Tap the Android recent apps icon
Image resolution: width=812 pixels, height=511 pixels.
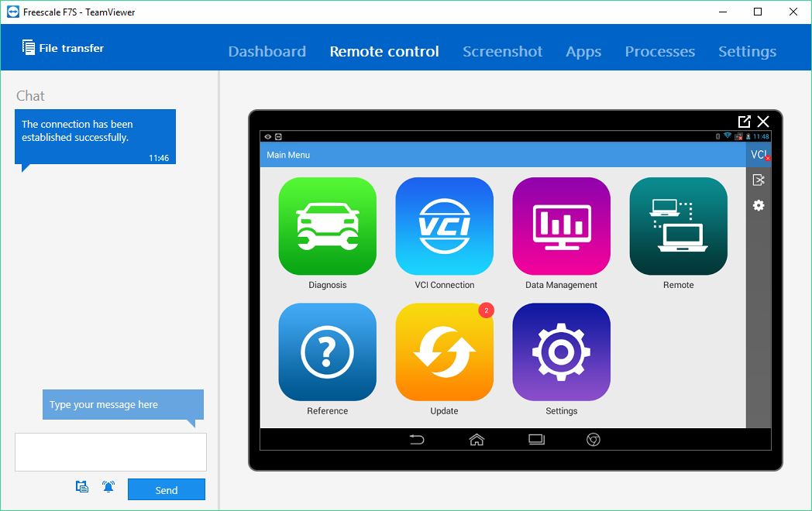[536, 440]
